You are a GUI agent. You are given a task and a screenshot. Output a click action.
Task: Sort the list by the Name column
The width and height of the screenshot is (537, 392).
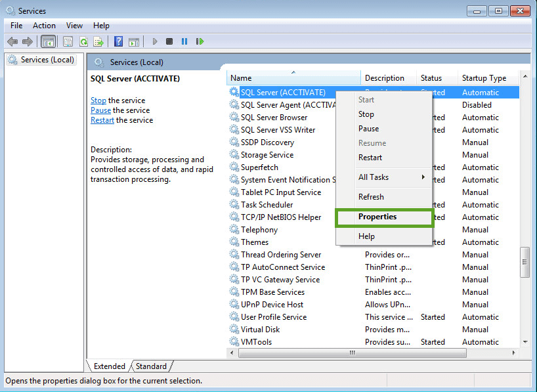(x=293, y=78)
